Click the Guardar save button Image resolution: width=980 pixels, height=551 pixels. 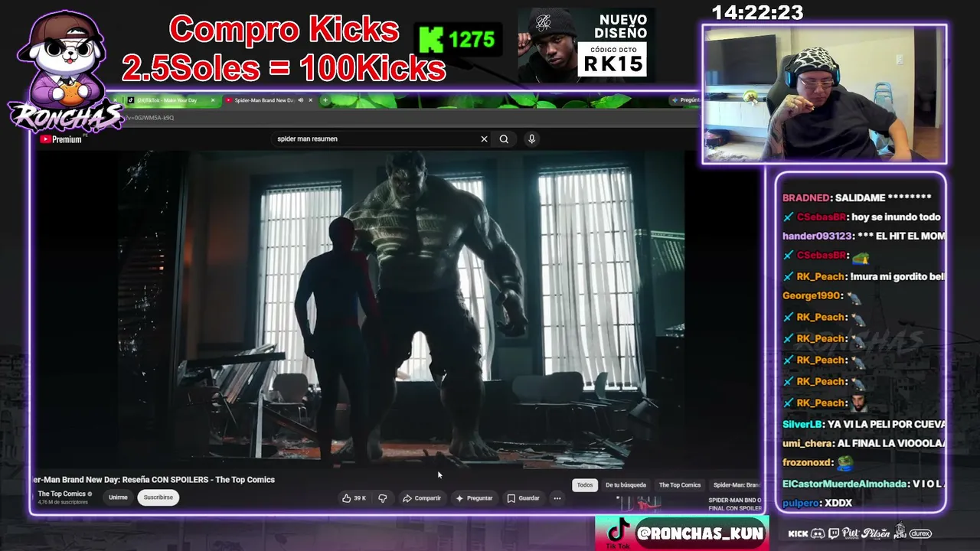[x=524, y=498]
